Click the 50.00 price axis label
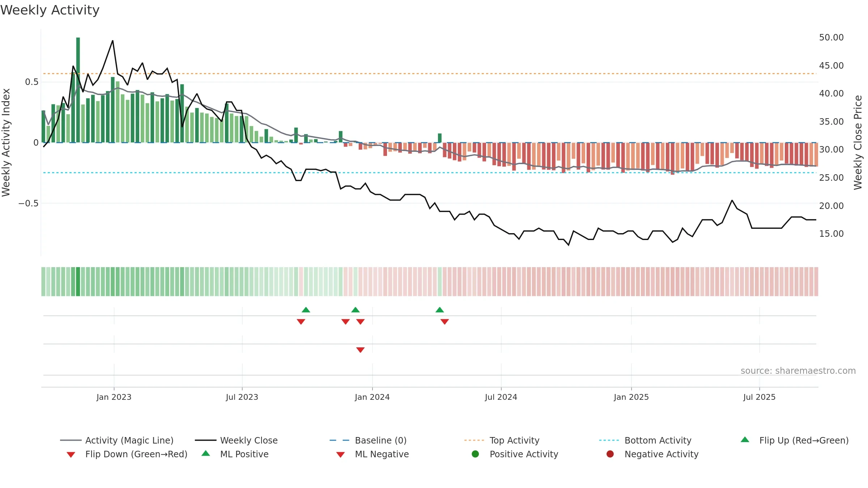 pyautogui.click(x=831, y=38)
